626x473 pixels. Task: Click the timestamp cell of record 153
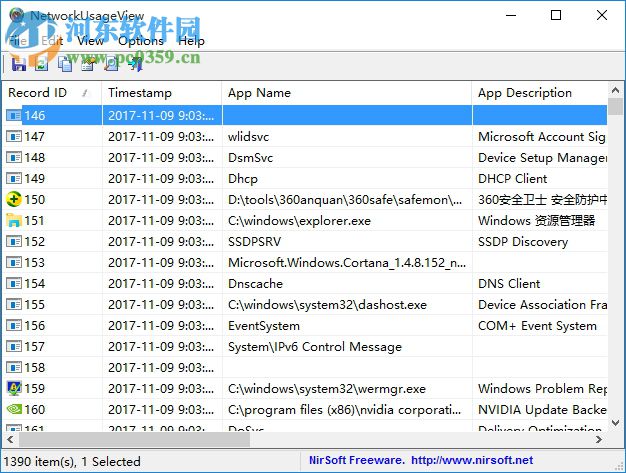(x=162, y=263)
